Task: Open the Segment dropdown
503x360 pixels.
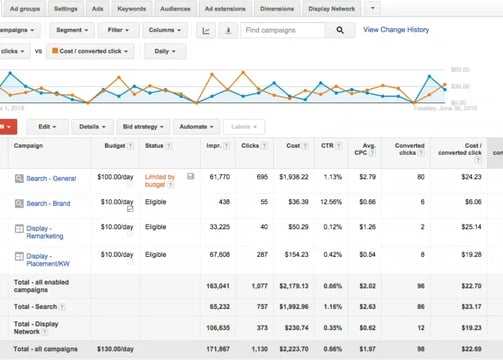Action: pyautogui.click(x=72, y=30)
